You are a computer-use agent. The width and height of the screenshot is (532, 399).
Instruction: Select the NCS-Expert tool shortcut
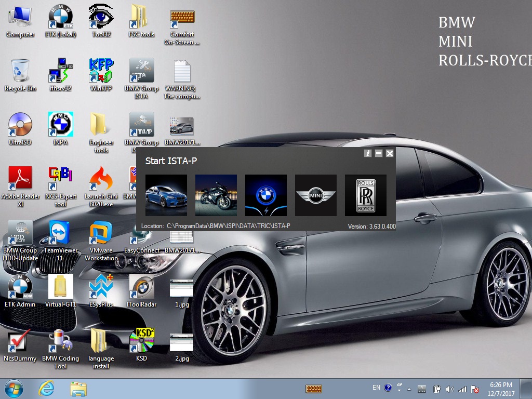(60, 187)
